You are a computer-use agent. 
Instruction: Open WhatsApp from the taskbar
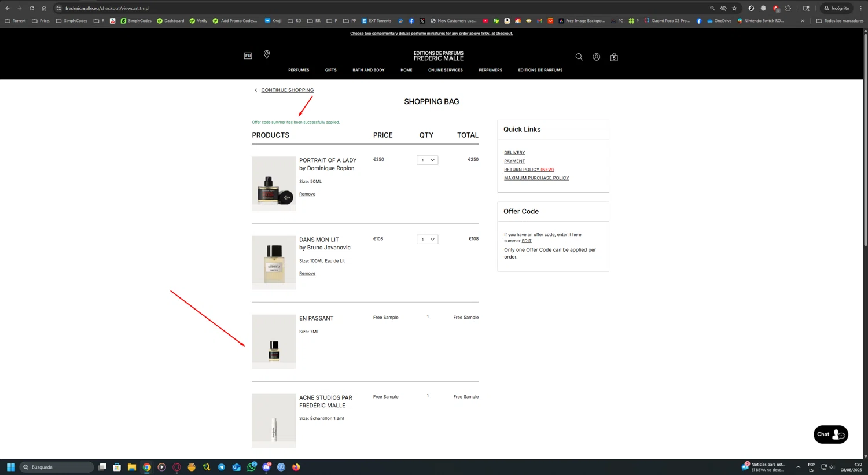point(252,467)
